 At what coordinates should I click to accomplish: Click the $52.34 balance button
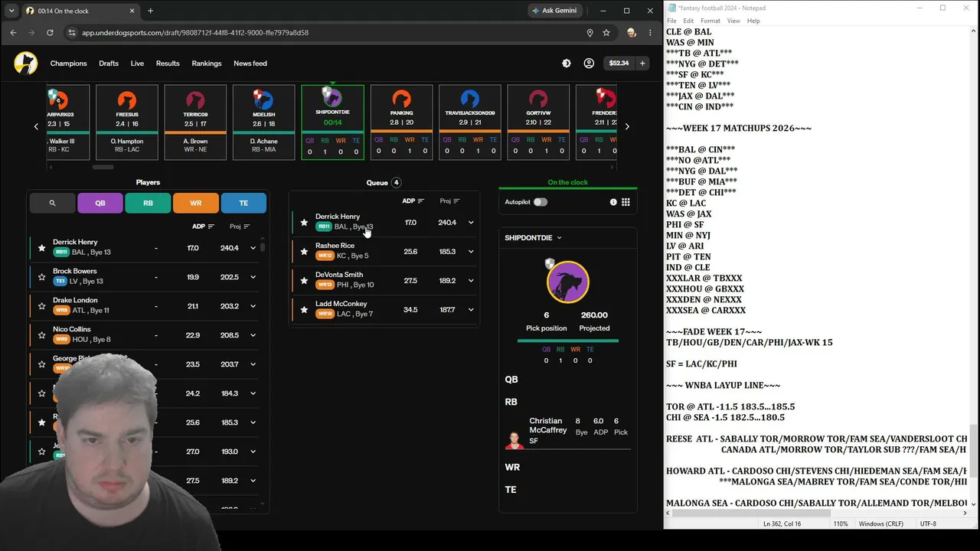point(617,64)
